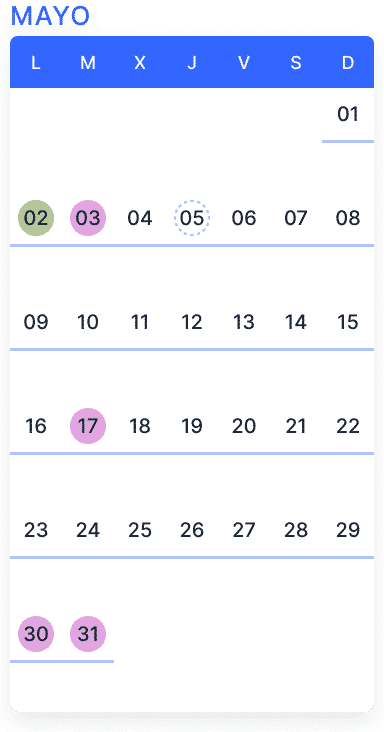Select Sunday 01 in May
Image resolution: width=384 pixels, height=732 pixels.
tap(348, 114)
